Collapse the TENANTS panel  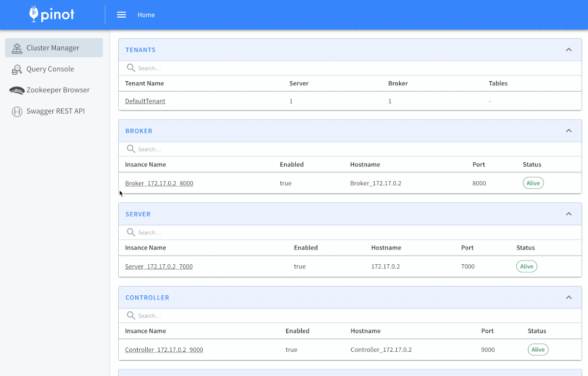pyautogui.click(x=569, y=50)
